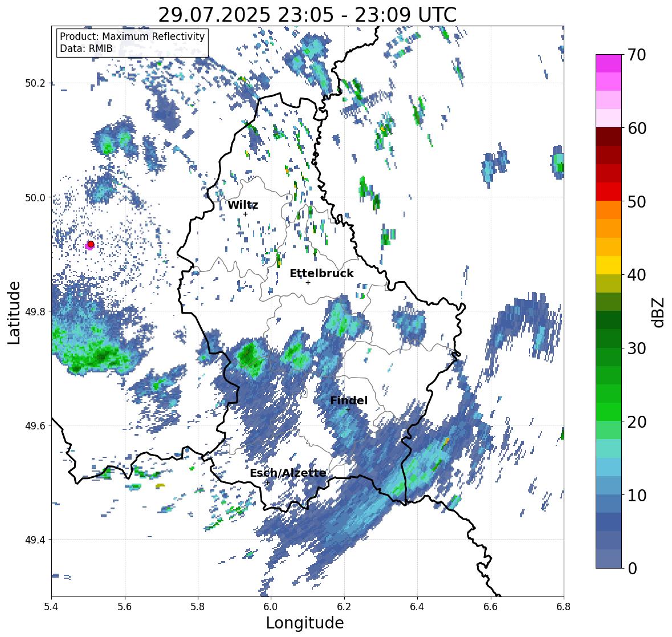Click the 5.8 longitude tick label

[198, 606]
